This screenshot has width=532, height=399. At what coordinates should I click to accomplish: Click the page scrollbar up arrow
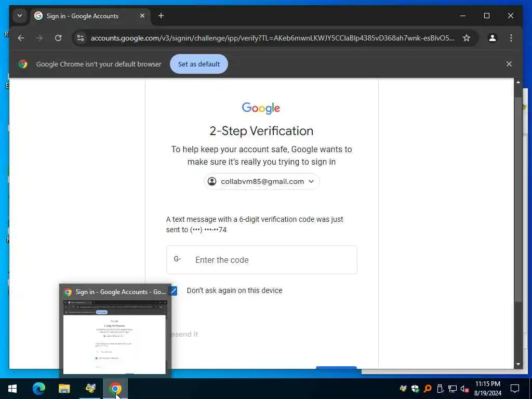518,82
